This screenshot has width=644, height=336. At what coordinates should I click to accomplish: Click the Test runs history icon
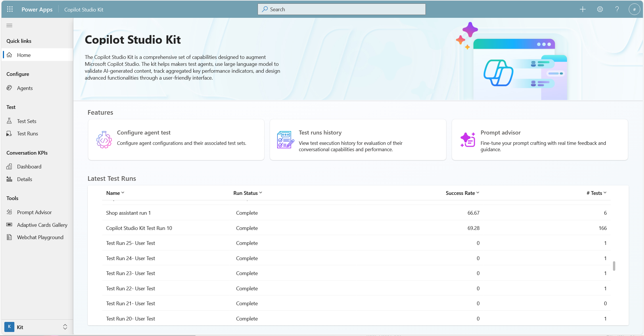pos(285,140)
